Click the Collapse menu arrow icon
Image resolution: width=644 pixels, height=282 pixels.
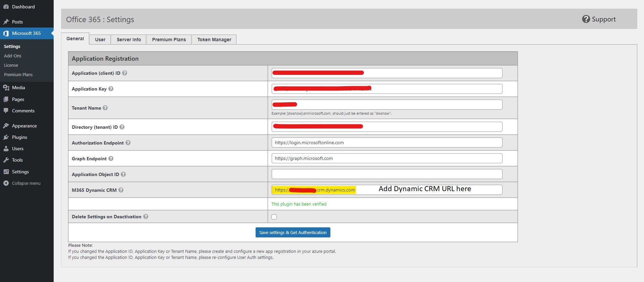pos(6,183)
